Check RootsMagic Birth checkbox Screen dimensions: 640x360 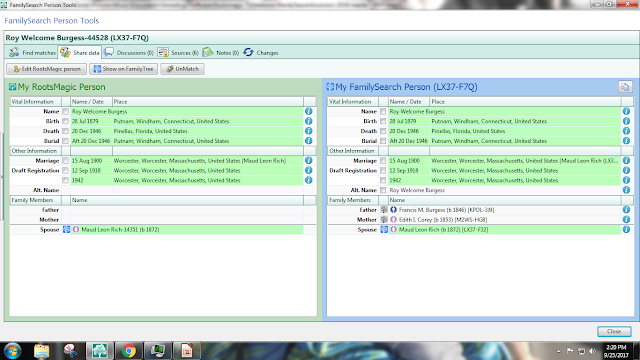(x=65, y=121)
